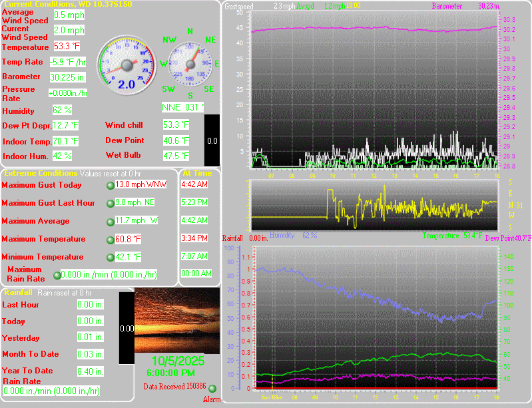
Task: Click the black bar gauge beside Wind chill
Action: point(212,140)
